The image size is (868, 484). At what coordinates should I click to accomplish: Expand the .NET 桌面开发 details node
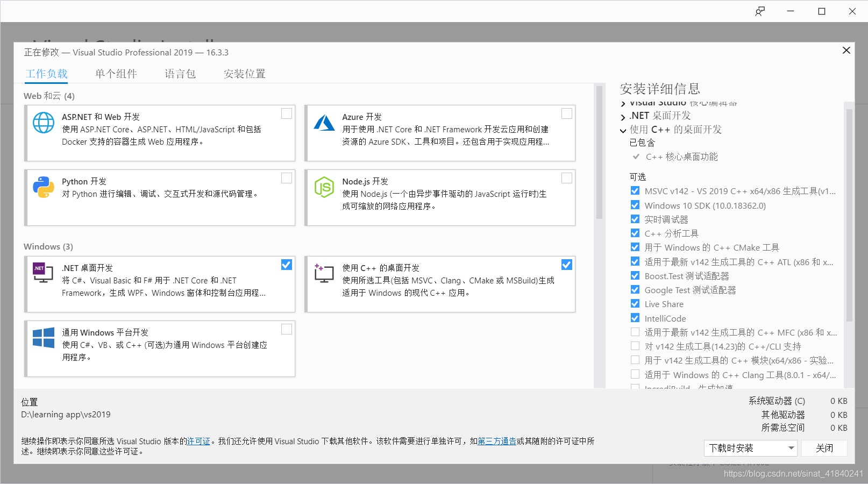(x=623, y=117)
